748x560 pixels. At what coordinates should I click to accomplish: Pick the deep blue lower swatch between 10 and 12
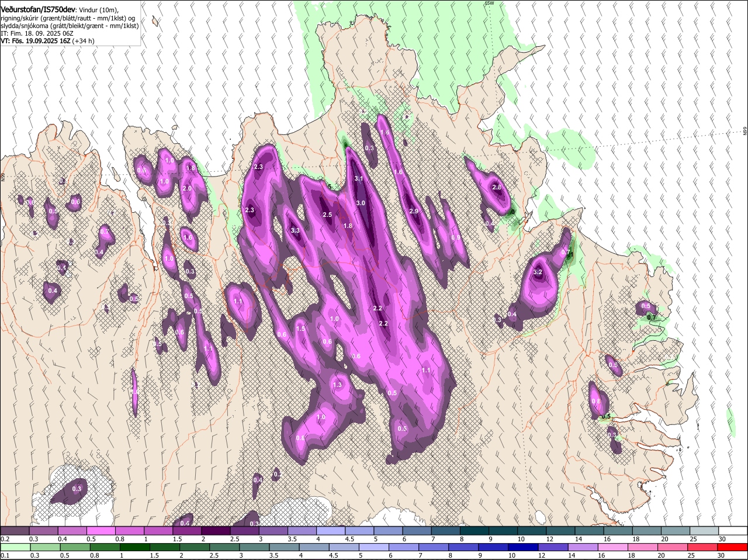click(524, 547)
